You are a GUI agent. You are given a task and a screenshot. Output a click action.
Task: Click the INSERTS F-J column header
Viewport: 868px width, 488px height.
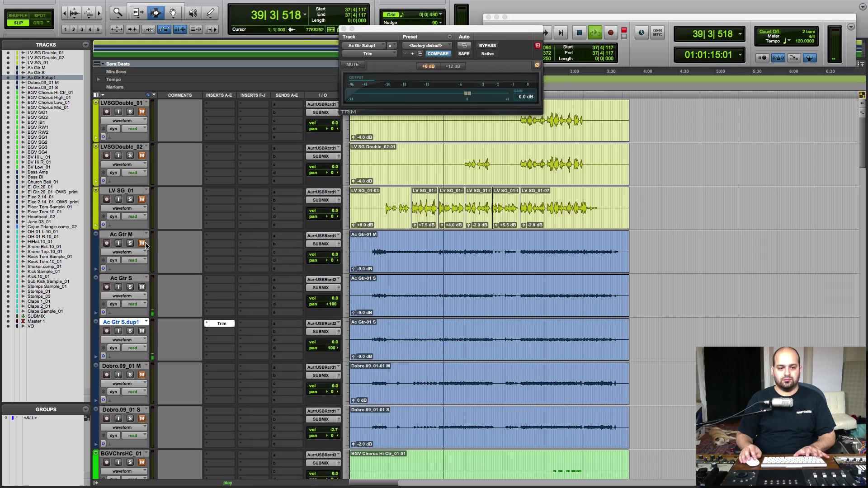253,95
